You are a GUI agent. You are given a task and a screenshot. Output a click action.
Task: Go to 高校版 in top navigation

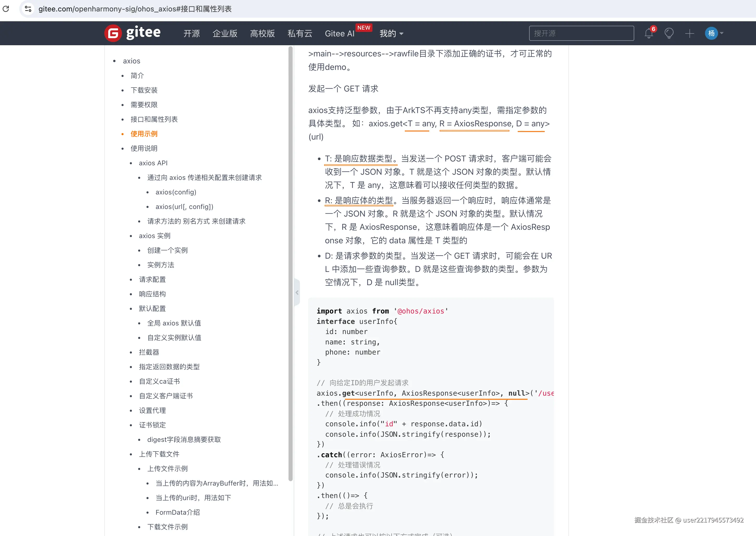click(262, 33)
